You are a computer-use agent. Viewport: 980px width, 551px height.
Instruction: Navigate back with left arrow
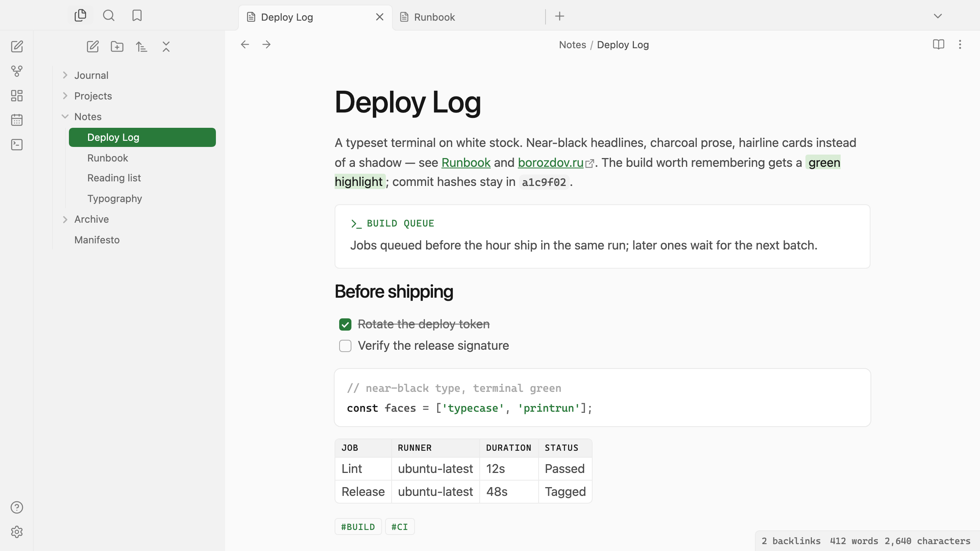(x=245, y=45)
